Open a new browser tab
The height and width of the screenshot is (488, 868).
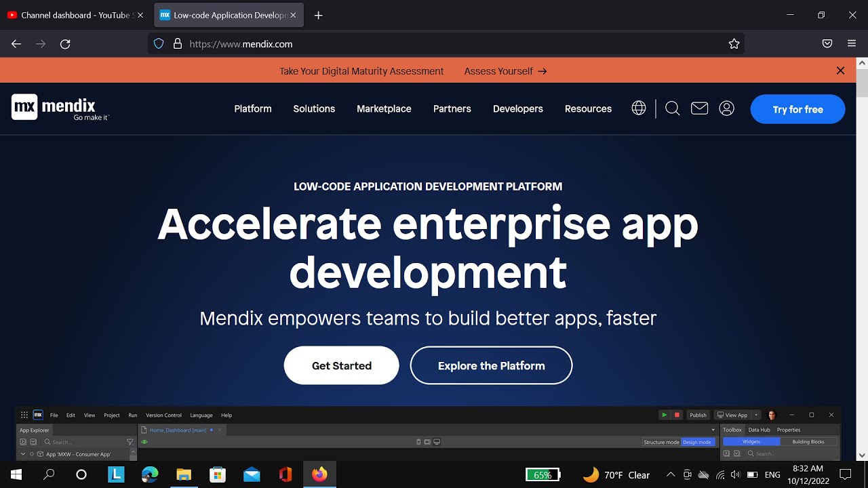[318, 15]
